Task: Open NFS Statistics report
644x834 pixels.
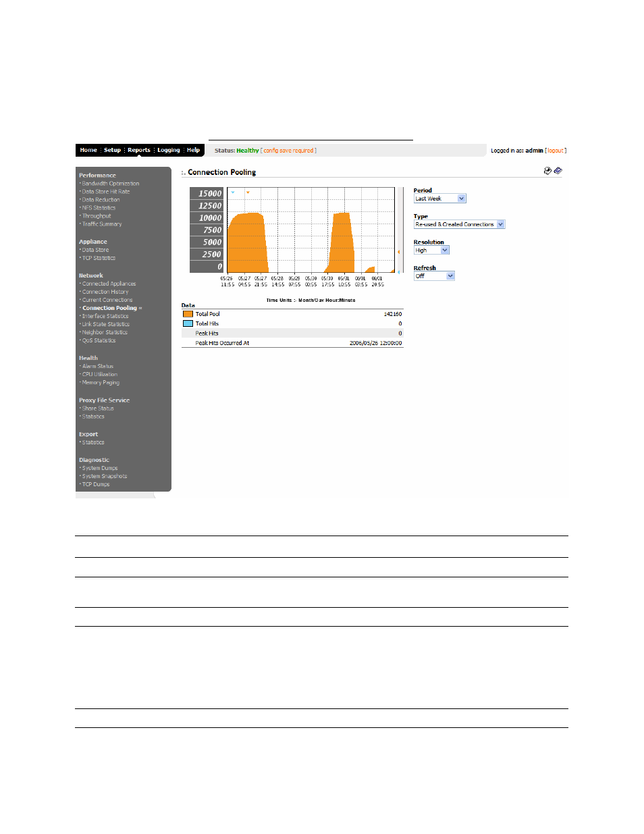Action: tap(99, 208)
